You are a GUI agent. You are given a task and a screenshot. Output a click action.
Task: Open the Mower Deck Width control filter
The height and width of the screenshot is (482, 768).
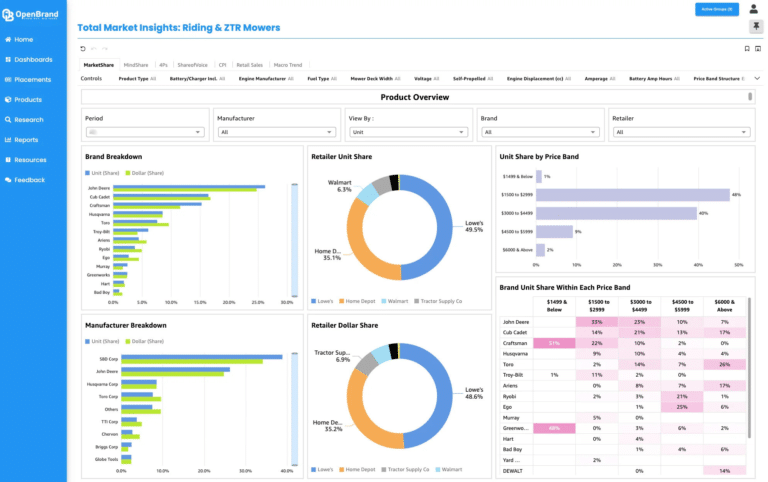pyautogui.click(x=375, y=78)
